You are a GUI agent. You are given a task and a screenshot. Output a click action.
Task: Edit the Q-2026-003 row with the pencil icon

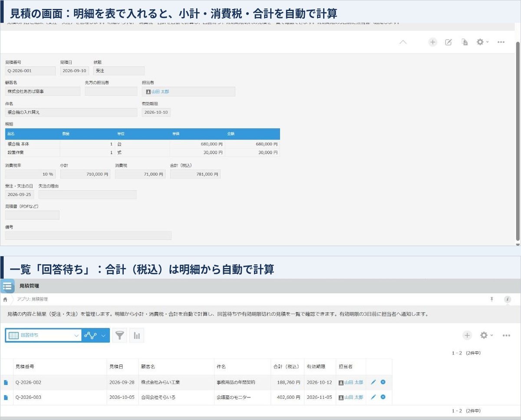click(x=373, y=397)
